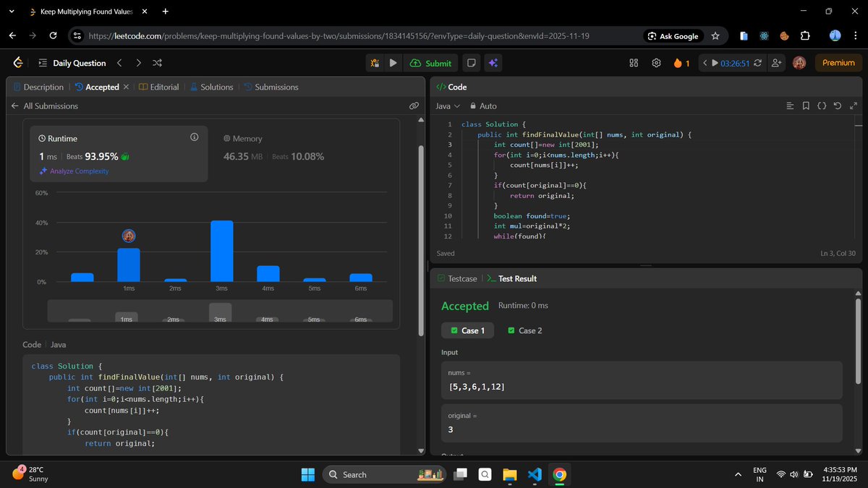Open the layout switcher grid icon
The width and height of the screenshot is (868, 488).
634,63
